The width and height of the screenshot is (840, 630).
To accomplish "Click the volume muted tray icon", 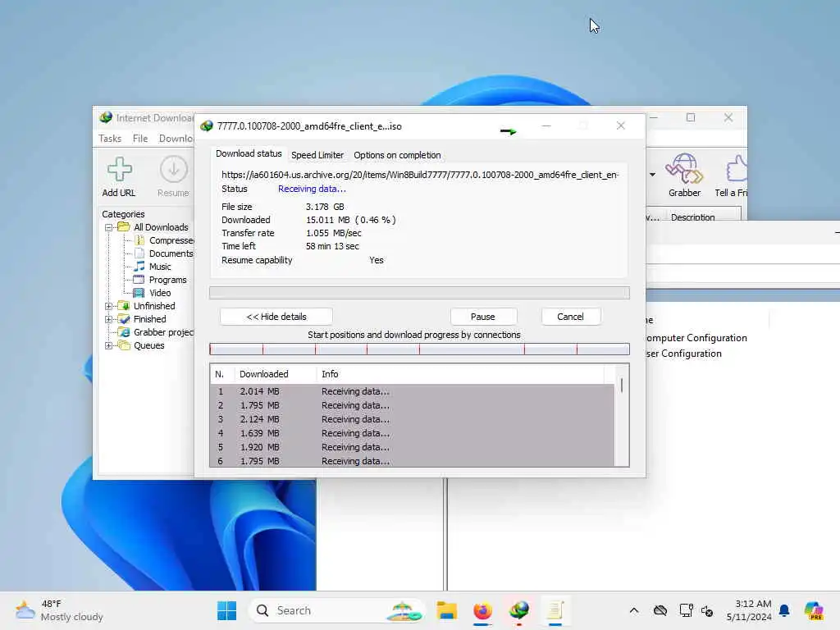I will pos(707,610).
